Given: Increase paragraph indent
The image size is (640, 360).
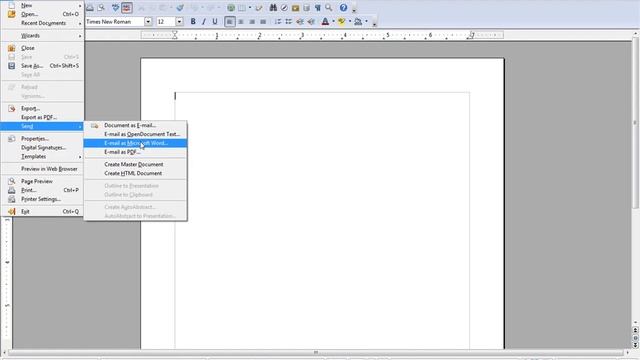Looking at the screenshot, I should 311,22.
